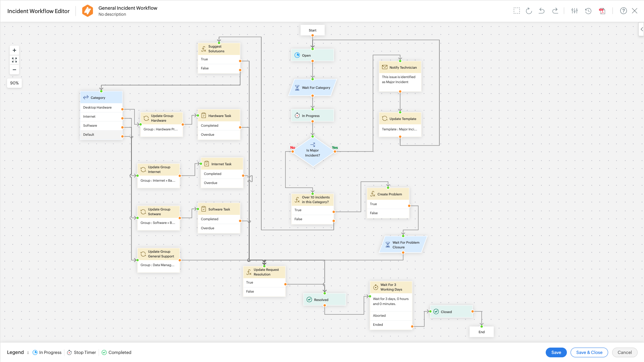Click the orange workflow logo beside the title

point(87,10)
